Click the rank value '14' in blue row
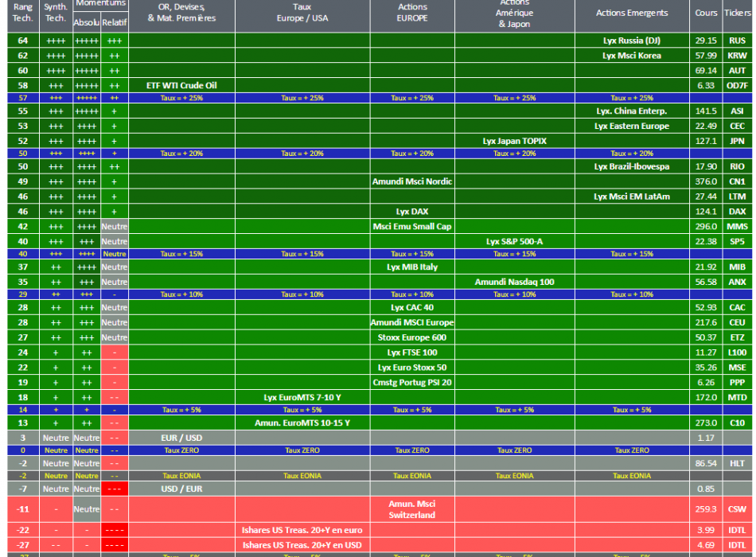This screenshot has height=557, width=756. tap(23, 410)
